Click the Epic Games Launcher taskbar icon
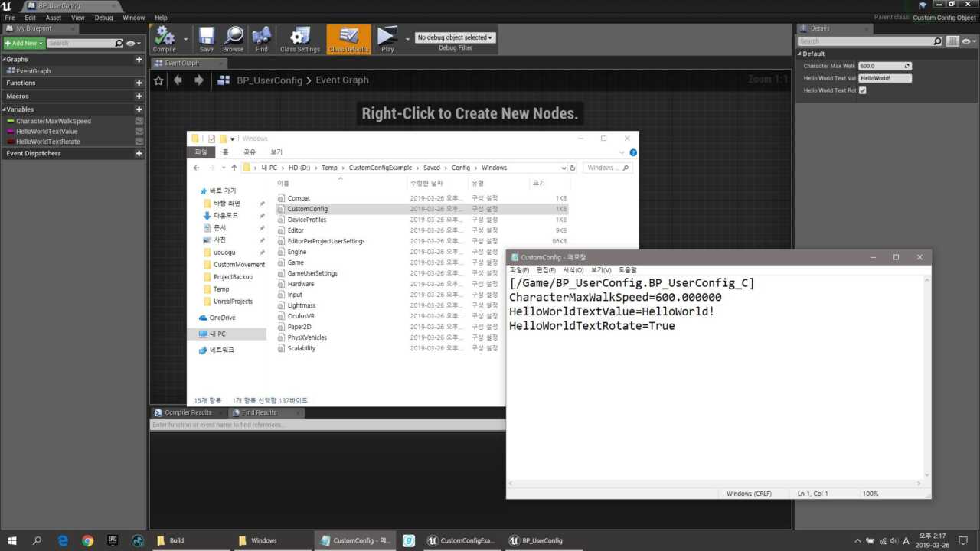The height and width of the screenshot is (551, 980). click(113, 540)
